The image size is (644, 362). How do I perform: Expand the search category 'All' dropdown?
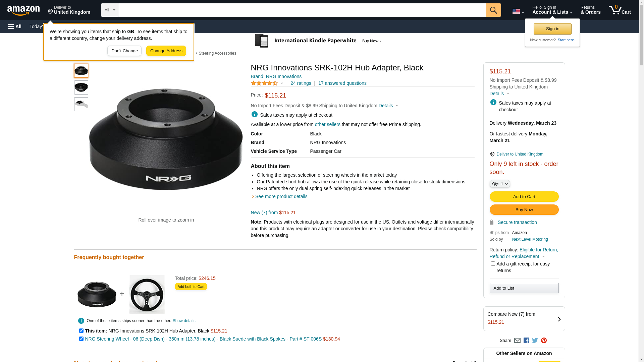coord(109,10)
